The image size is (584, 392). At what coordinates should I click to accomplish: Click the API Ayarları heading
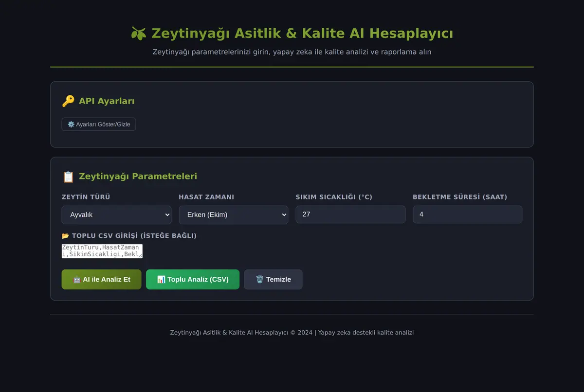[107, 101]
